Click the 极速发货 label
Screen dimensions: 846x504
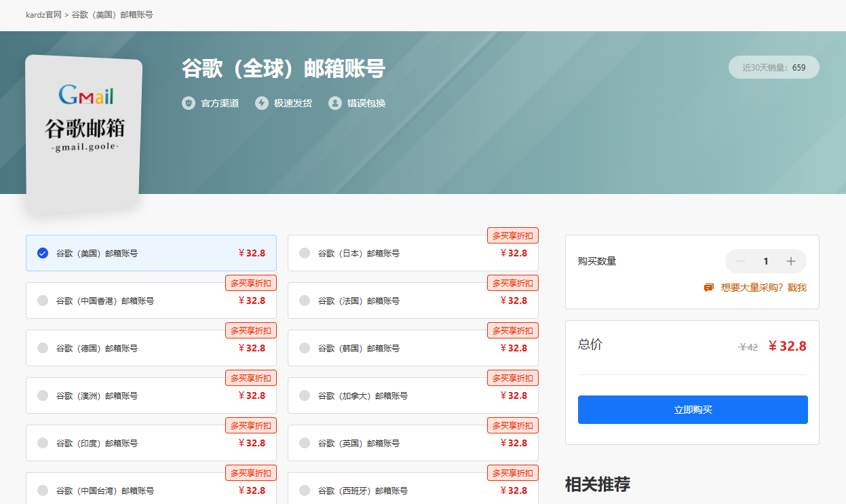[293, 103]
